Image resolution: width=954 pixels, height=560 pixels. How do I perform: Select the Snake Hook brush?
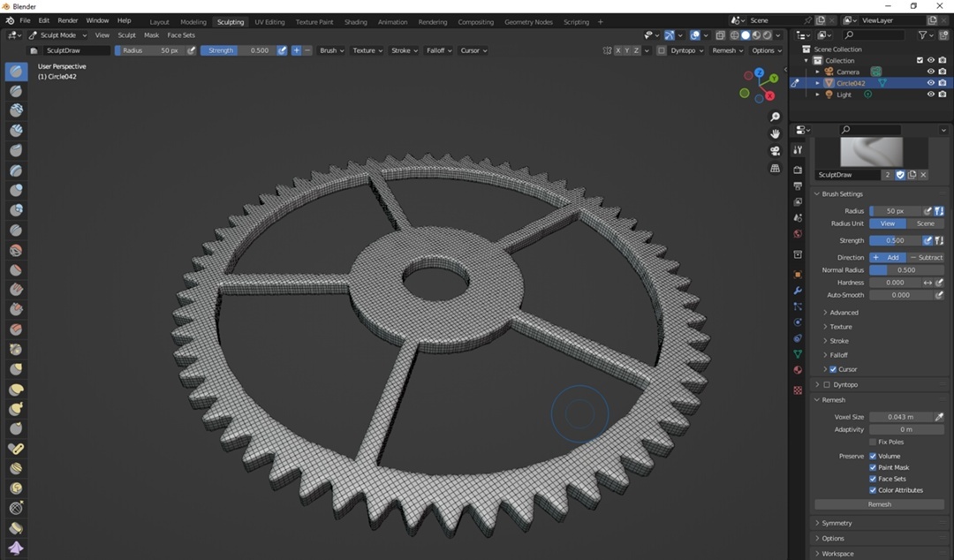(17, 408)
